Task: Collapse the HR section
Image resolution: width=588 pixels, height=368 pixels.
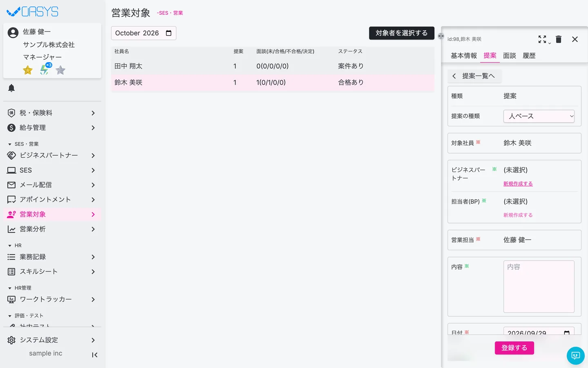Action: pos(15,245)
